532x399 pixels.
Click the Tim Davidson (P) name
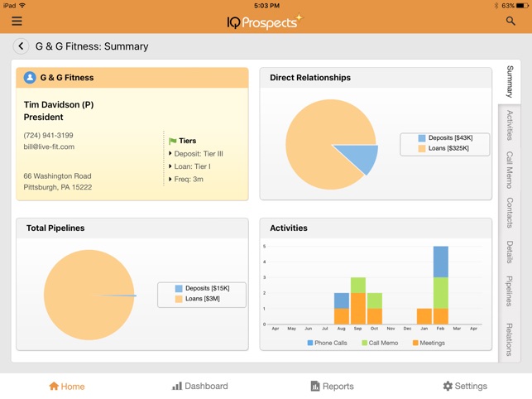pyautogui.click(x=59, y=104)
